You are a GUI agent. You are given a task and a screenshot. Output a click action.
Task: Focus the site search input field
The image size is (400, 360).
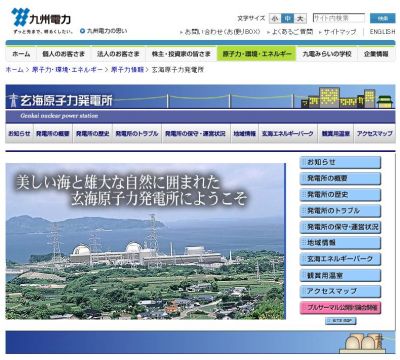(339, 18)
